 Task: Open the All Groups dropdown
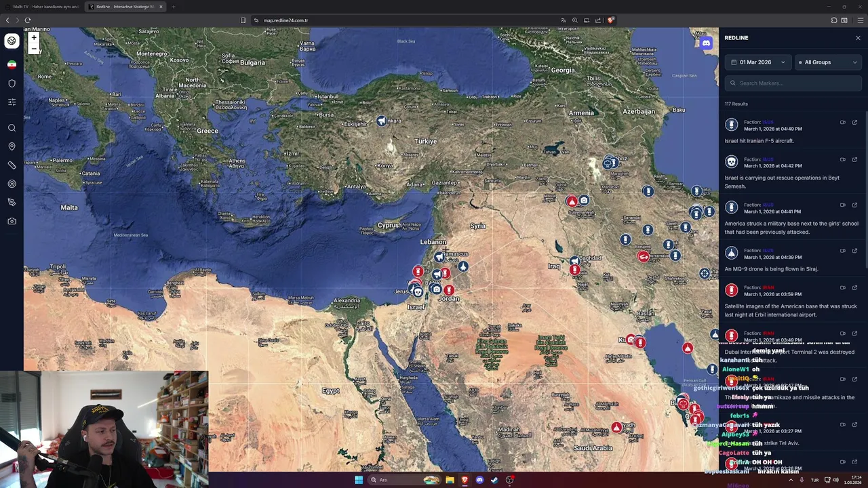point(828,62)
